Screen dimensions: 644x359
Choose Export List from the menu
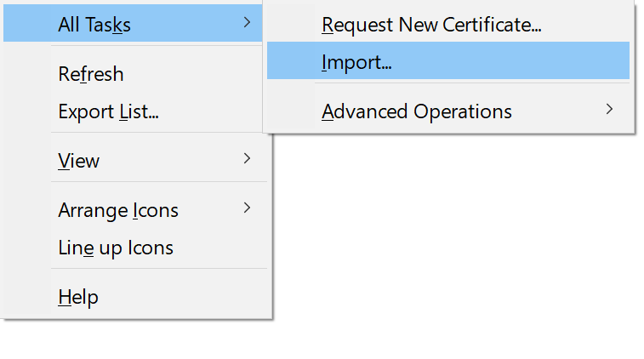tap(109, 111)
